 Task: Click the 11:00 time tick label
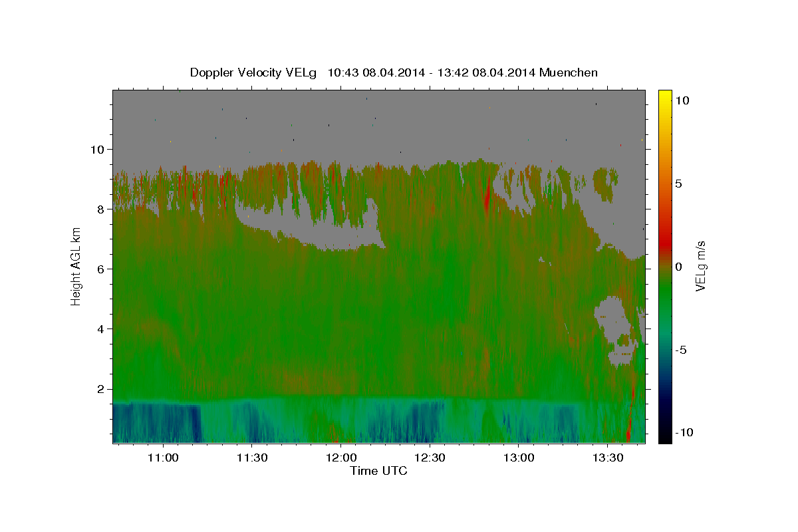(162, 458)
